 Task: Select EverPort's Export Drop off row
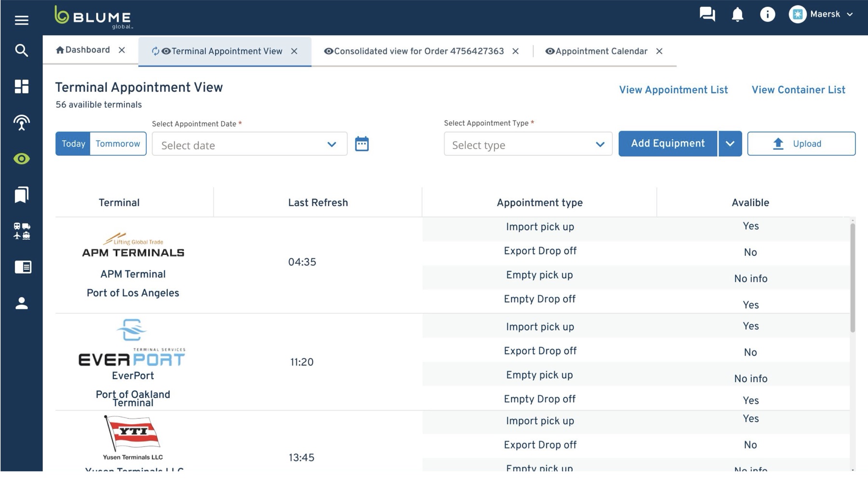tap(636, 350)
